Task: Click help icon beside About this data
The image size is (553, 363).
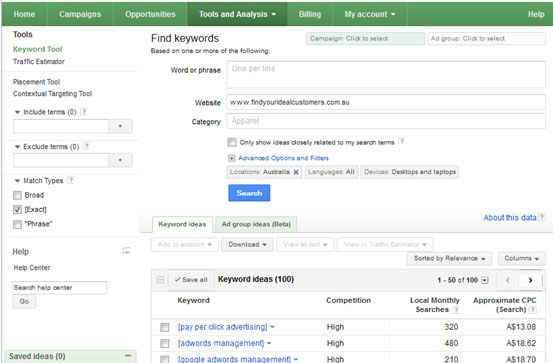Action: (x=542, y=217)
